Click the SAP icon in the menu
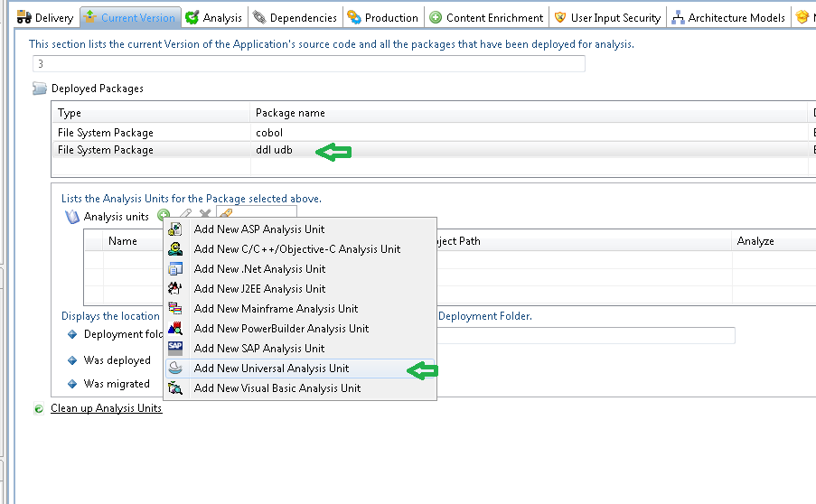Image resolution: width=816 pixels, height=504 pixels. (175, 349)
